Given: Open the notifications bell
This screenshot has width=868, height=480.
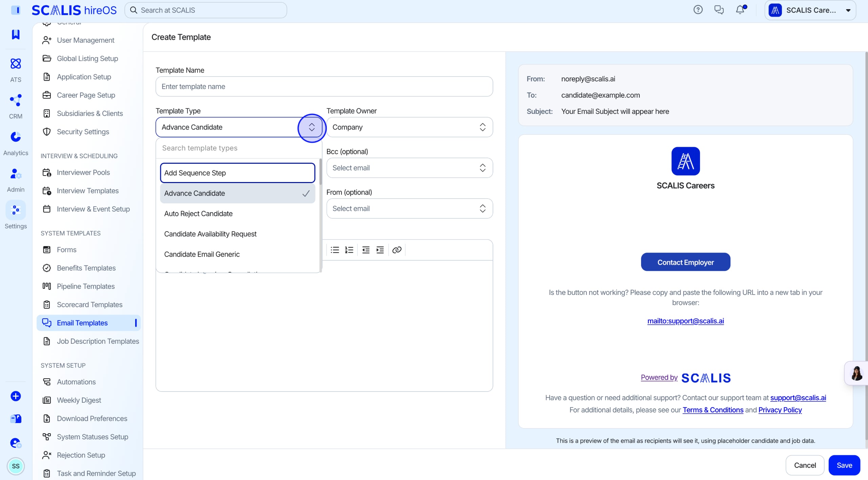Looking at the screenshot, I should point(740,10).
